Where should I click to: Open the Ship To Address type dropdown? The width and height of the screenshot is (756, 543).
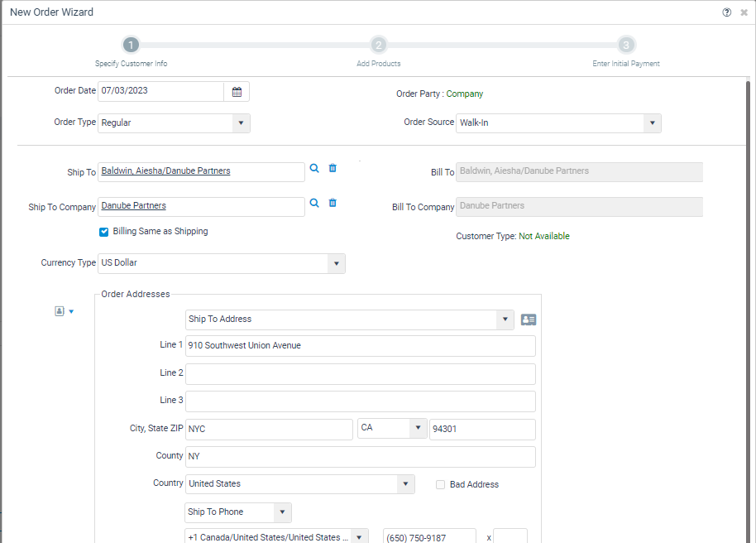click(x=505, y=320)
